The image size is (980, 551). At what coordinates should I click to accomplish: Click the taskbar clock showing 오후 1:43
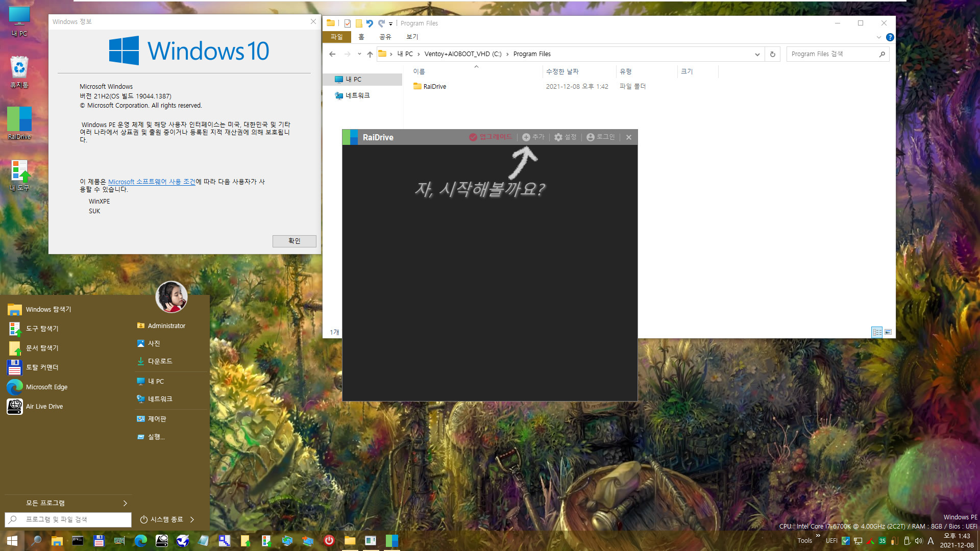tap(957, 541)
